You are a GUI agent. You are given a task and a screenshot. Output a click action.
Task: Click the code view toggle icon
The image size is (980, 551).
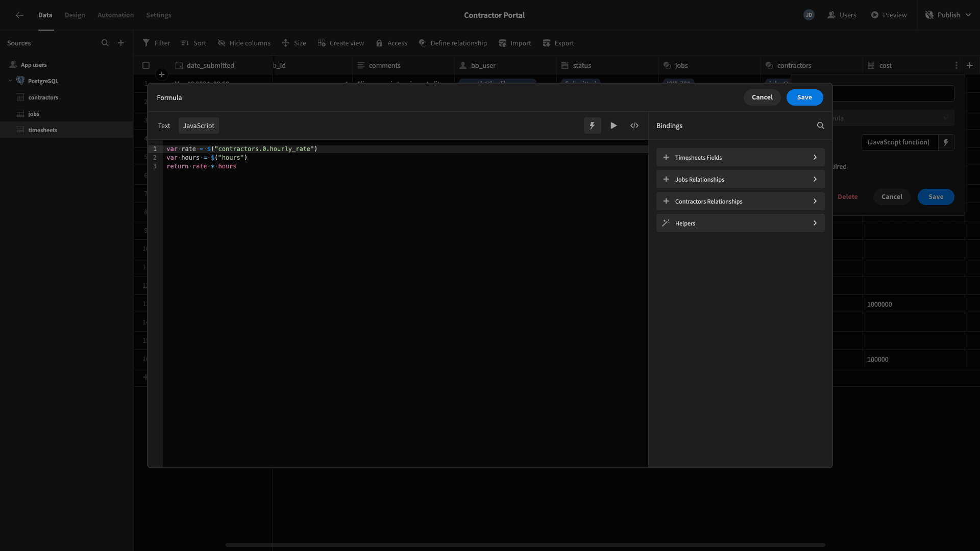pyautogui.click(x=634, y=126)
